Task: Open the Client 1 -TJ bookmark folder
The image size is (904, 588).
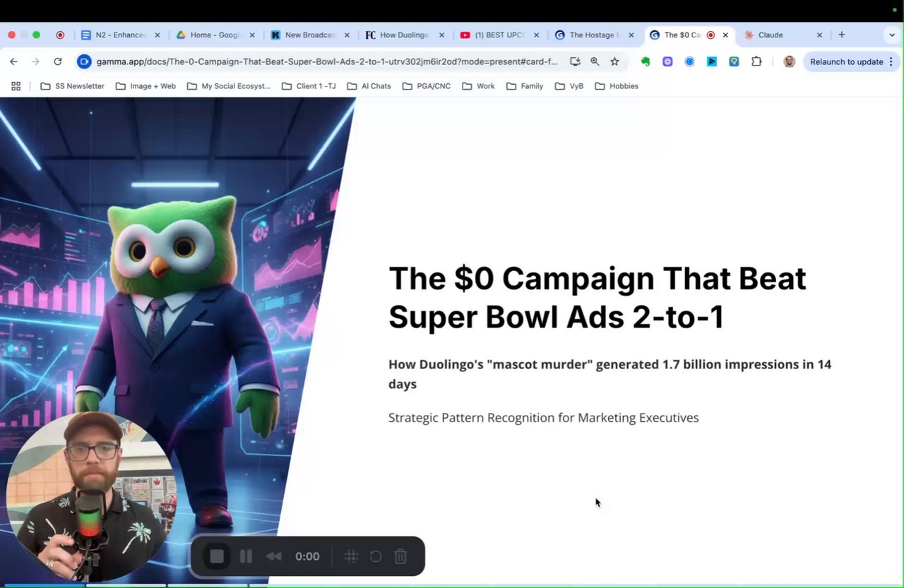Action: [308, 86]
